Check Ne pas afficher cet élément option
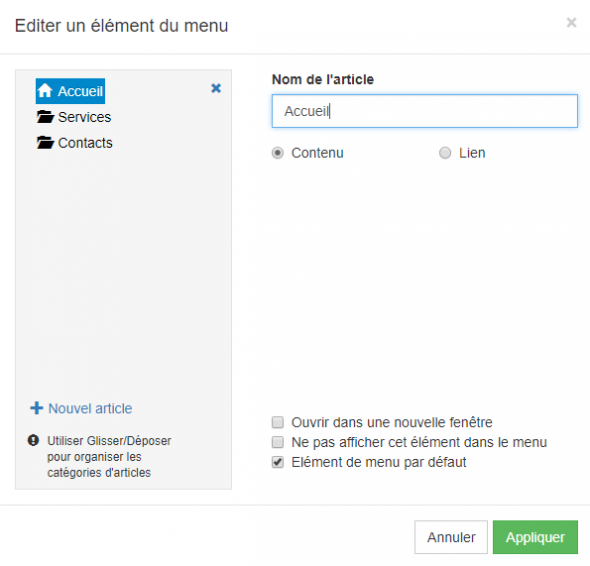Screen dimensions: 590x566 278,442
